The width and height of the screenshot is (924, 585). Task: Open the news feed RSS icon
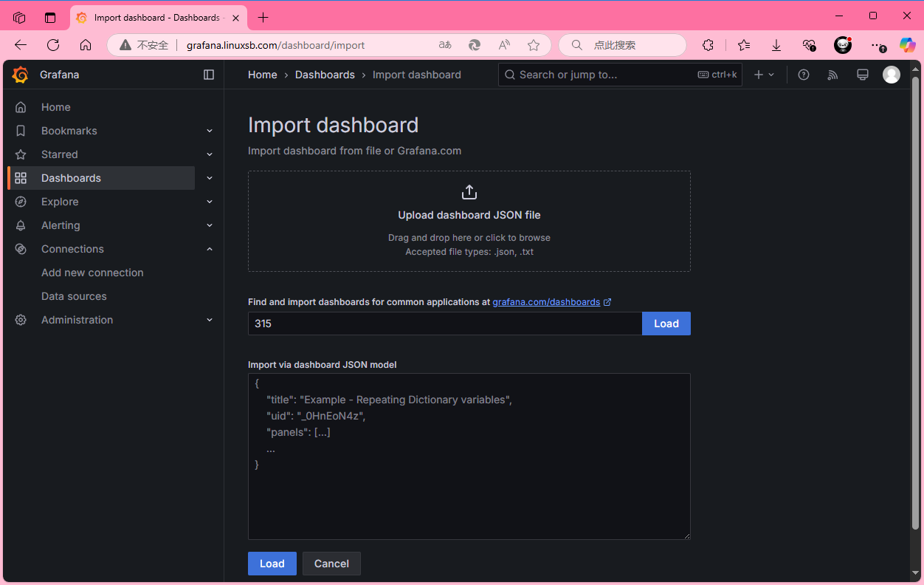[833, 75]
